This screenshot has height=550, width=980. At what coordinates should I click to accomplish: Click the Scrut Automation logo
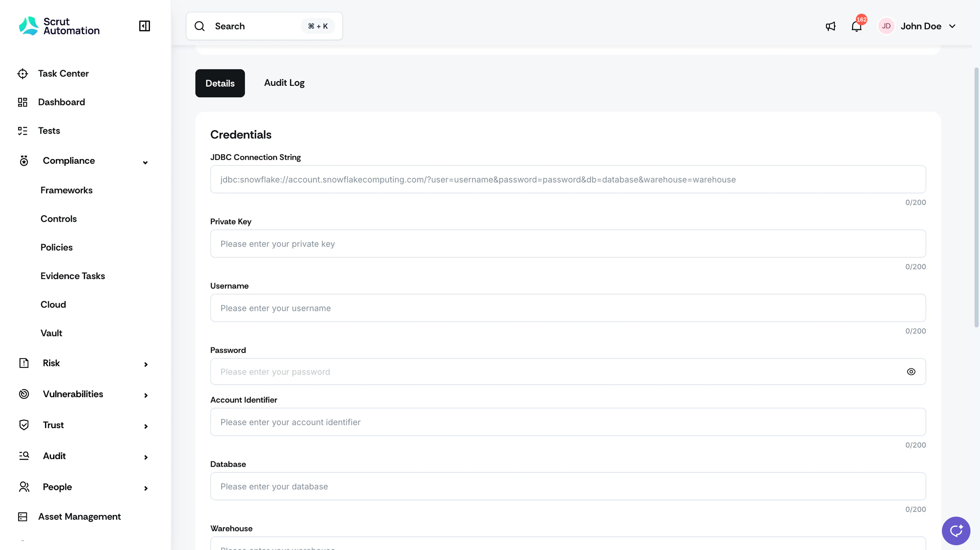(x=59, y=26)
